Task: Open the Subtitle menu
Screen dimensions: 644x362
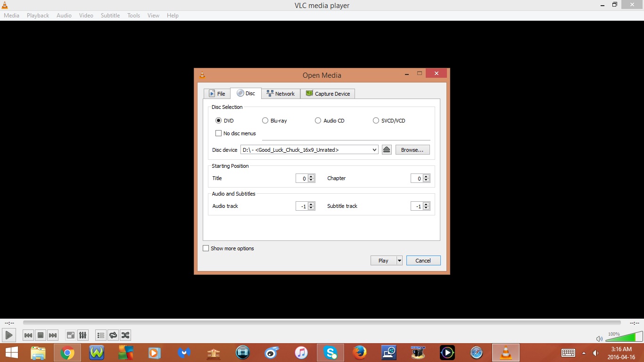Action: pyautogui.click(x=110, y=16)
